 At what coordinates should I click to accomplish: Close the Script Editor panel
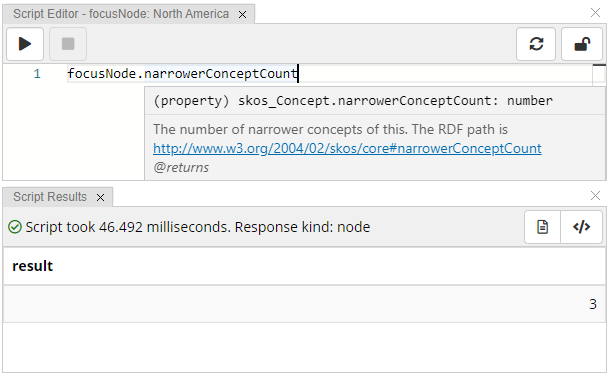(595, 12)
